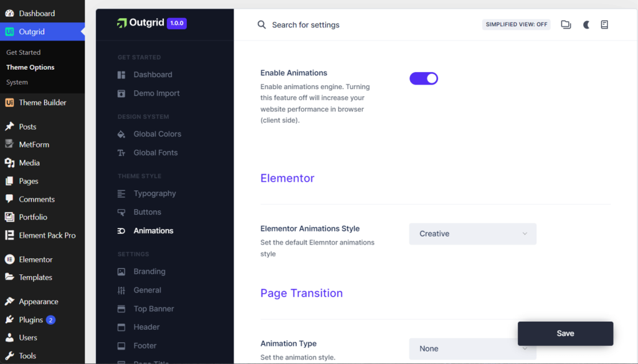Open Global Colors settings
Image resolution: width=638 pixels, height=364 pixels.
pos(157,134)
